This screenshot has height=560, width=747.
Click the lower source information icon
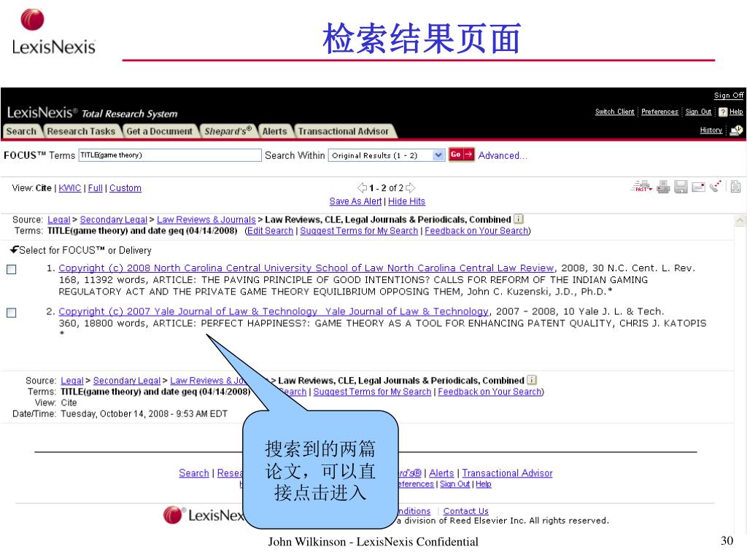[x=532, y=380]
